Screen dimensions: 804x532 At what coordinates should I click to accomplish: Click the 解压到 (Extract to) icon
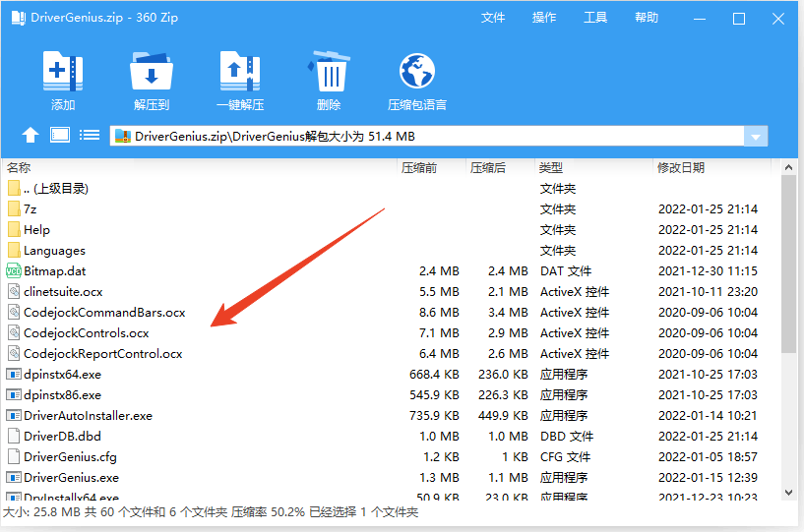coord(152,73)
